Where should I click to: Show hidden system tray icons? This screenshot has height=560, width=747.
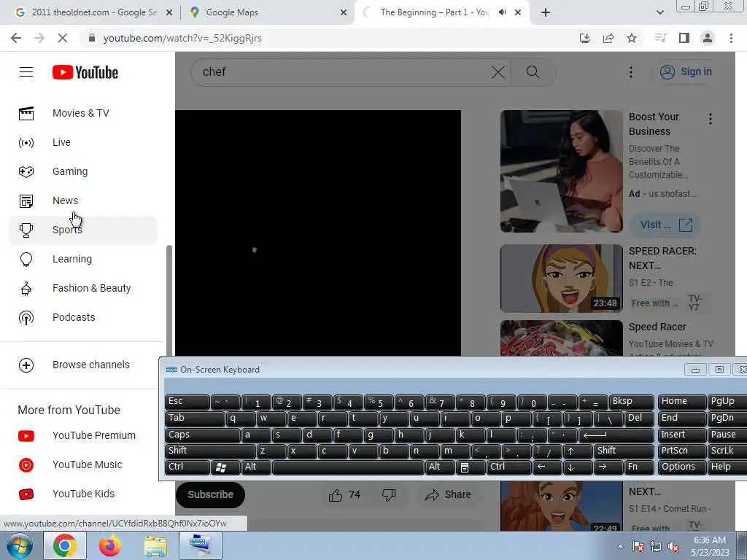click(x=620, y=546)
